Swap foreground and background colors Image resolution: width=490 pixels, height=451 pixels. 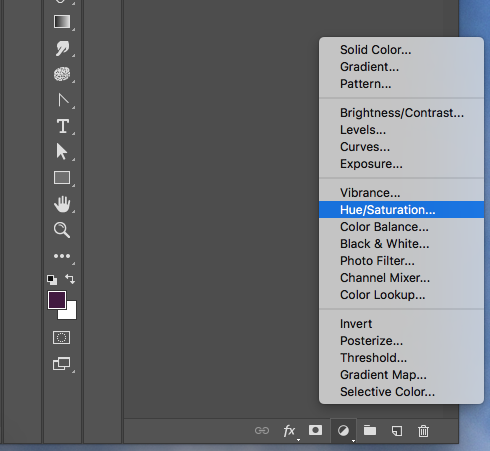(70, 279)
